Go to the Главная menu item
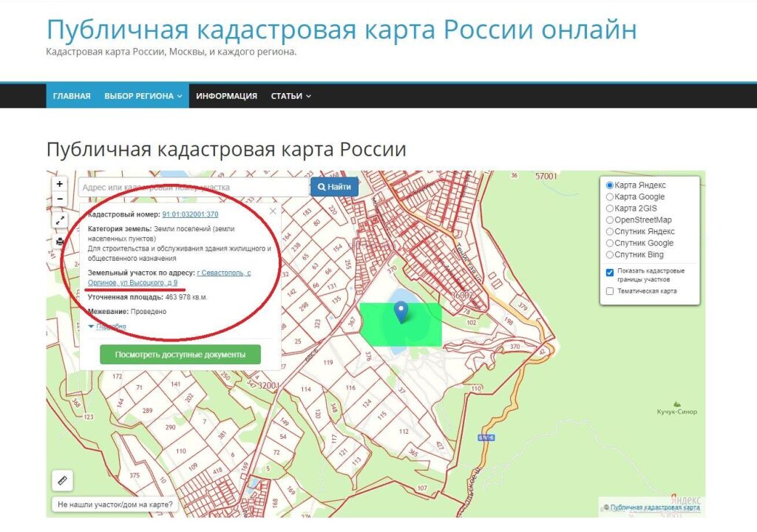Image resolution: width=757 pixels, height=532 pixels. (72, 96)
